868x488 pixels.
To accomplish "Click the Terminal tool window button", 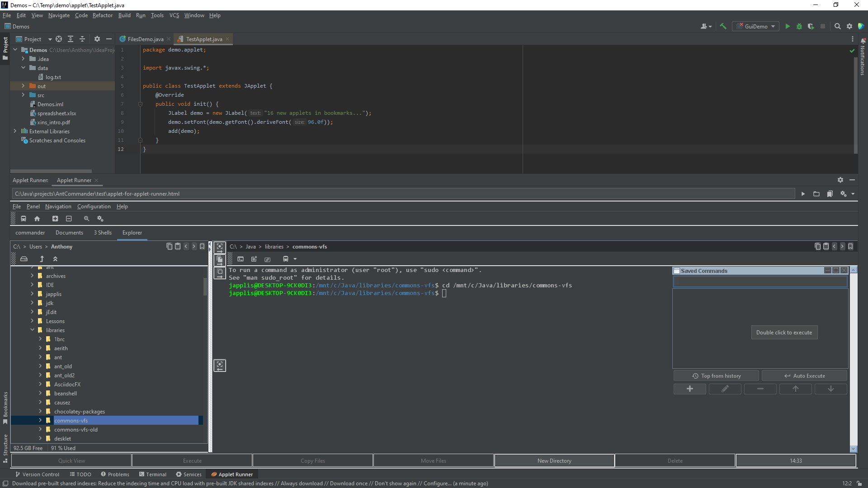I will point(152,474).
